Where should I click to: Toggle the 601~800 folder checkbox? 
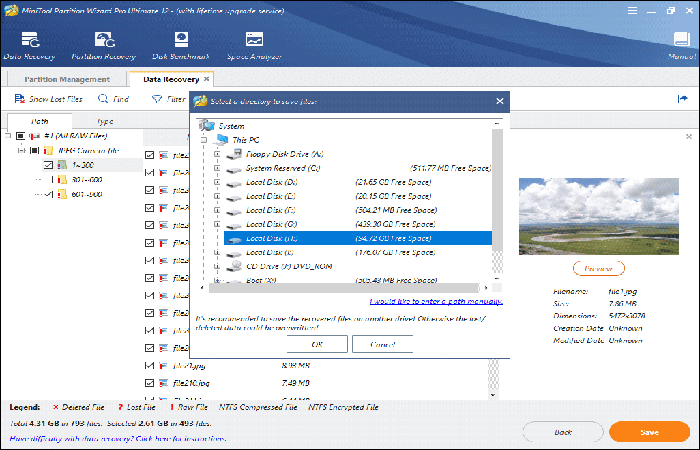pyautogui.click(x=50, y=194)
